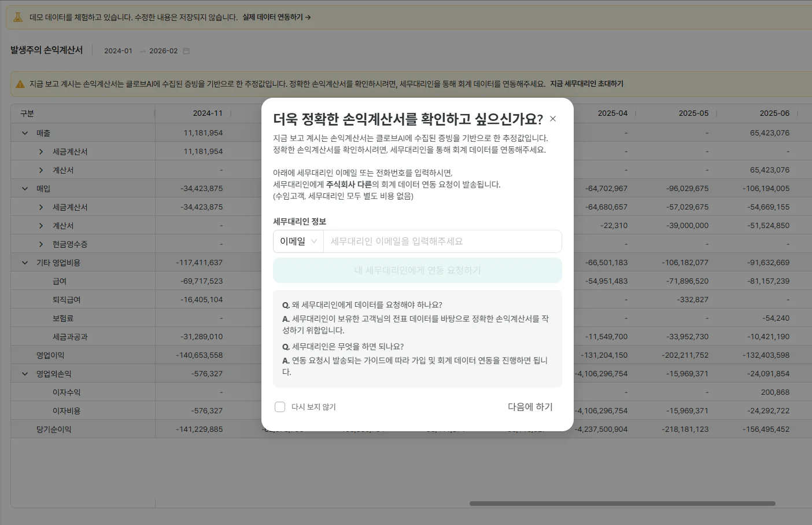This screenshot has height=525, width=812.
Task: Click the 다음에 하기 button
Action: pyautogui.click(x=530, y=407)
